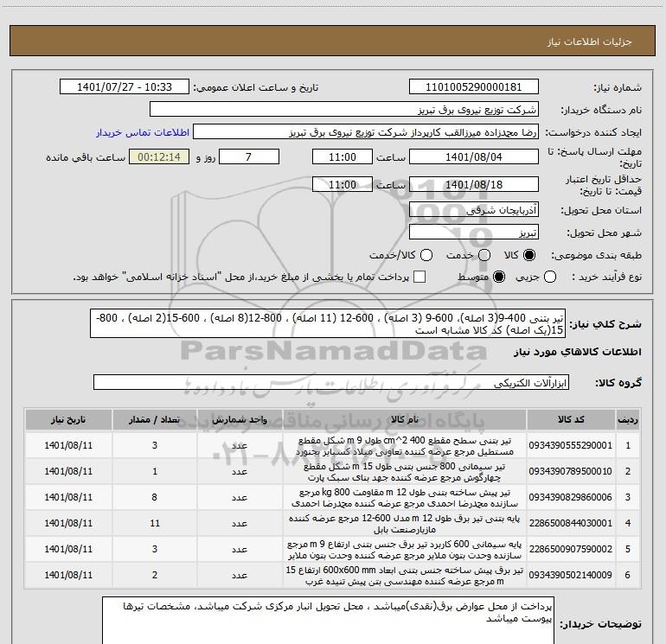Click row 6 item name تیر برق پیش ساخته
The image size is (666, 644).
point(405,575)
